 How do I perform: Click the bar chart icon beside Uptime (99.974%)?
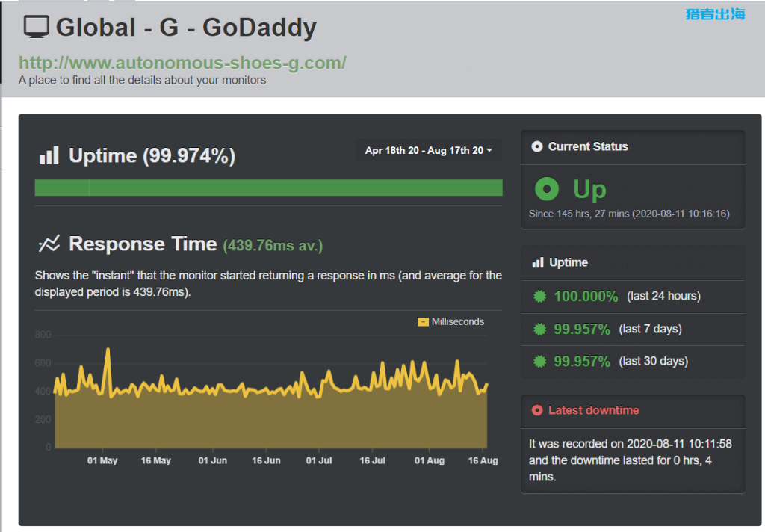50,155
